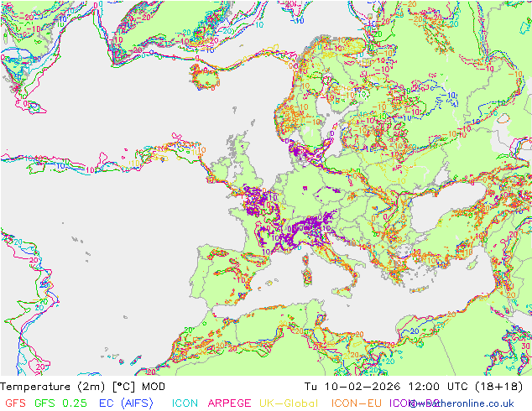Click the 'Temperature (2m) [°C] MOD' title

(x=83, y=387)
